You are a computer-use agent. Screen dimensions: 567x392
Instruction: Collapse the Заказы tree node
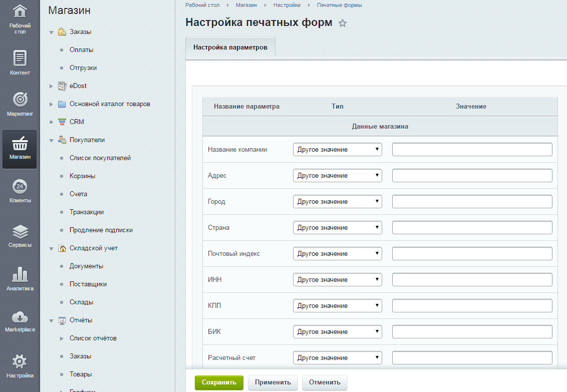(x=51, y=33)
